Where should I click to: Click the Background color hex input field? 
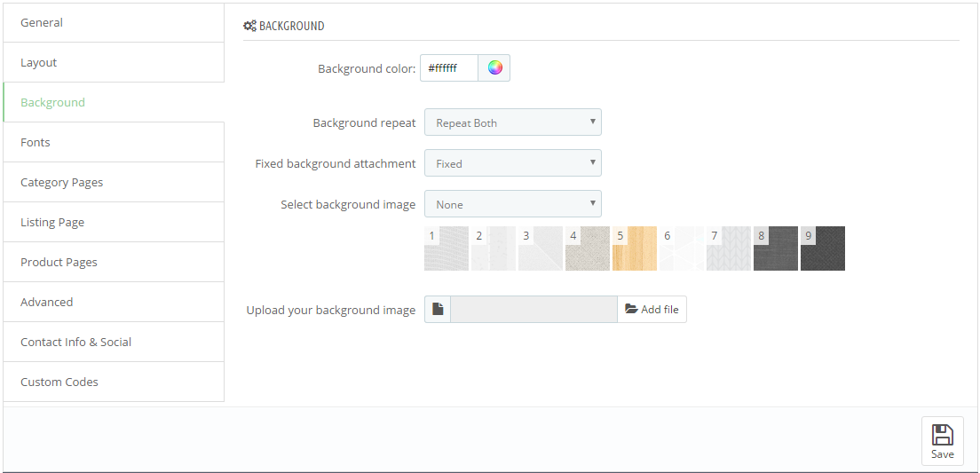(449, 68)
